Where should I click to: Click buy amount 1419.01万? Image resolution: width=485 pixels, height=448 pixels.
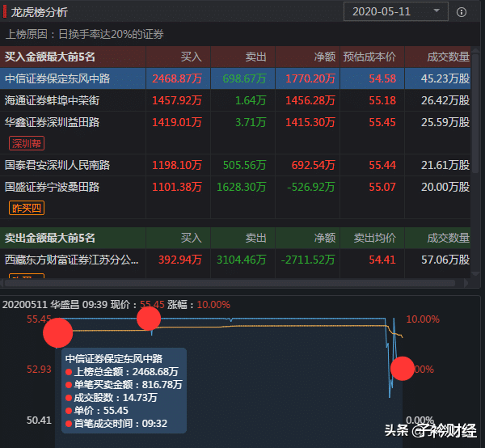point(177,122)
